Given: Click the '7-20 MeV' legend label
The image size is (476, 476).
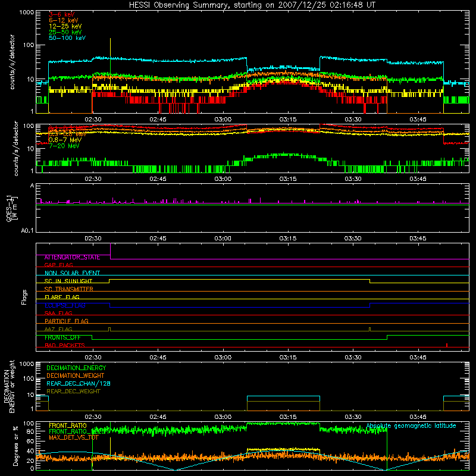Looking at the screenshot, I should coord(64,146).
